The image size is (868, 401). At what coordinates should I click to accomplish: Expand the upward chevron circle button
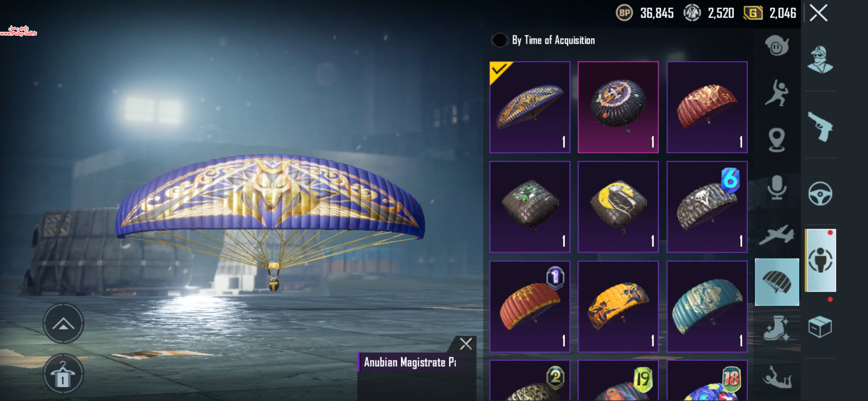(63, 323)
